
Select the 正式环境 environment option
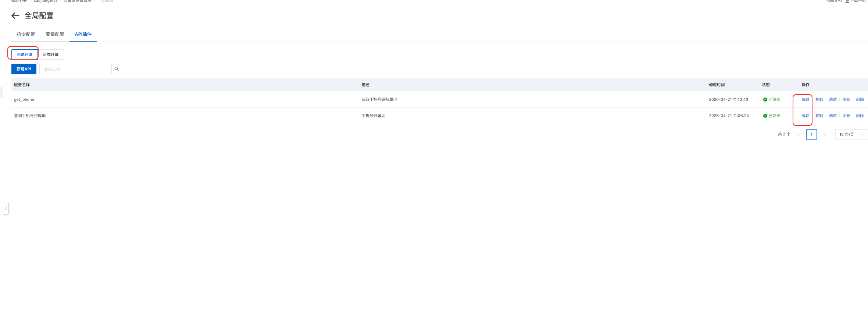tap(51, 54)
